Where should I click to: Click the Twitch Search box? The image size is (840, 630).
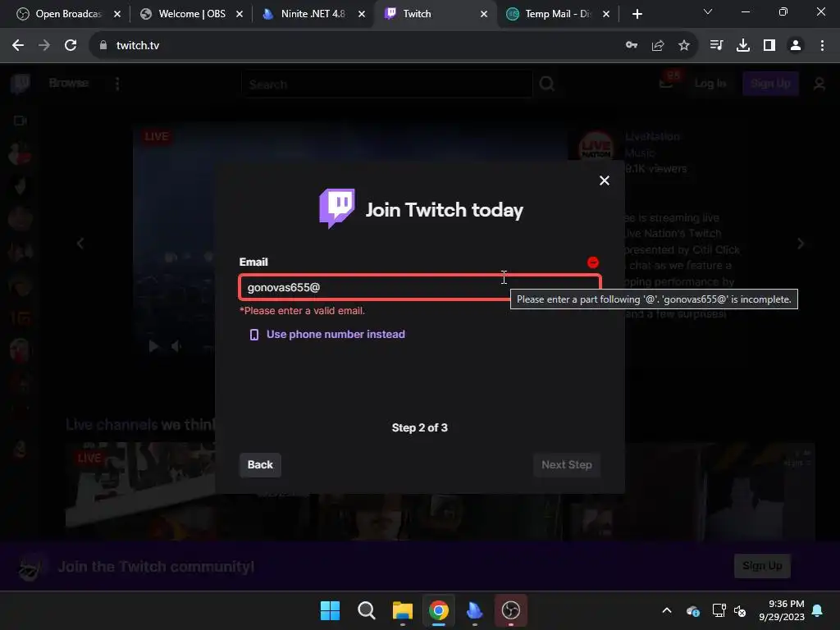pos(387,84)
